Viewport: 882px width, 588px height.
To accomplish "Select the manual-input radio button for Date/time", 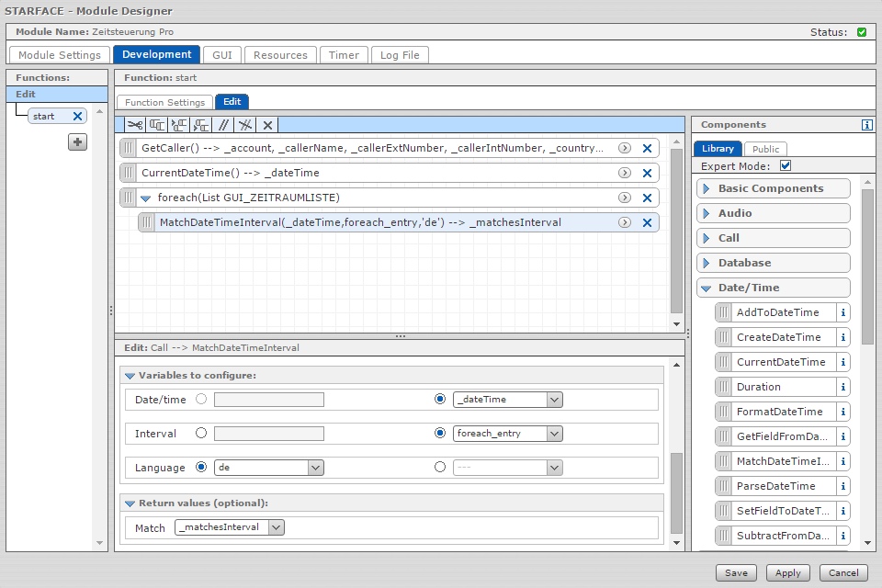I will click(200, 400).
